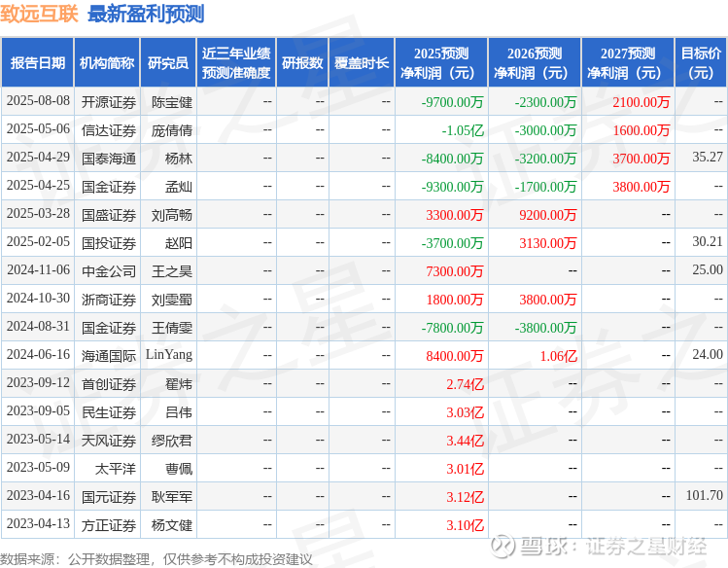Click the 目标价(元) column header

click(x=701, y=62)
